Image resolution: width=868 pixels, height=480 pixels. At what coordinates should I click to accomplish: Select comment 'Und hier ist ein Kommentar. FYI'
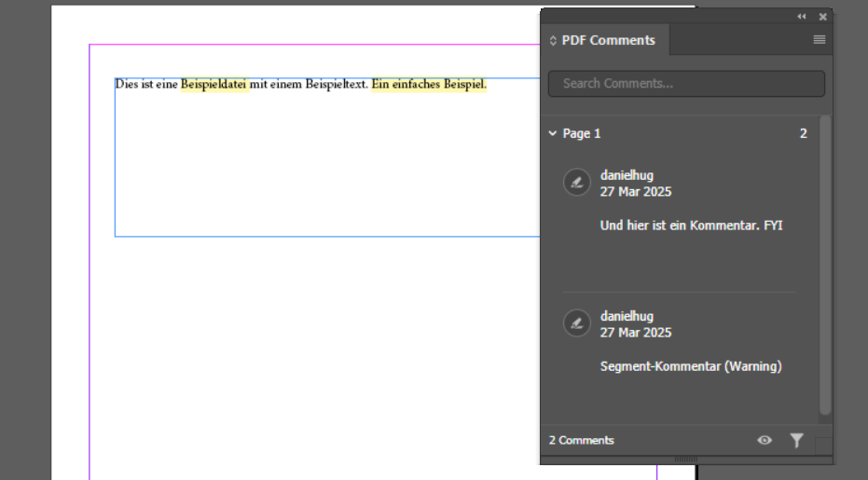[692, 226]
